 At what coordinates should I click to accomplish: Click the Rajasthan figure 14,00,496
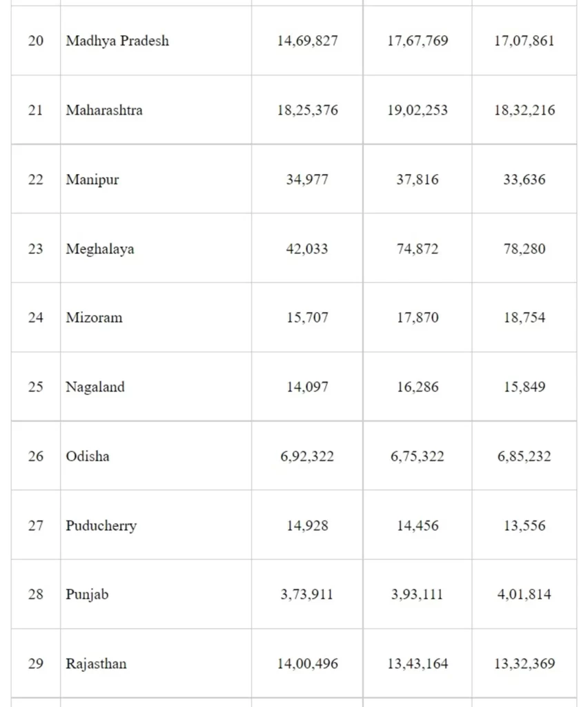[x=308, y=664]
